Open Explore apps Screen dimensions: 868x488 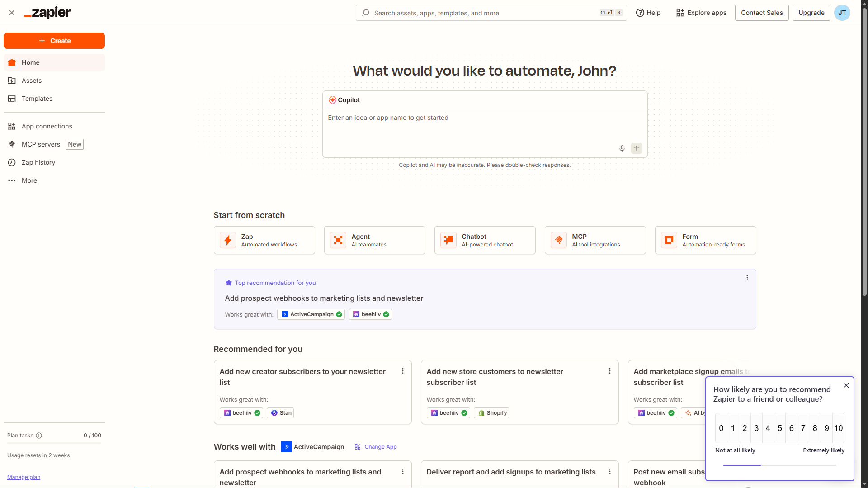[x=701, y=13]
